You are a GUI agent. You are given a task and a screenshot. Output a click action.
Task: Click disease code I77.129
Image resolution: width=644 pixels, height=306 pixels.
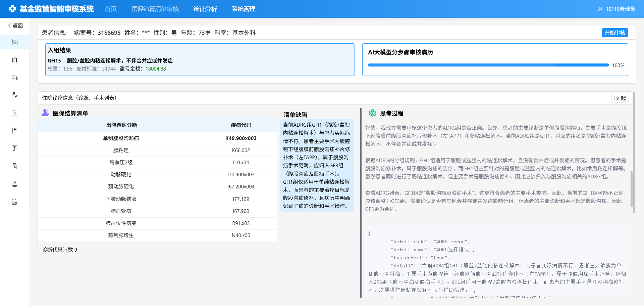click(x=241, y=199)
